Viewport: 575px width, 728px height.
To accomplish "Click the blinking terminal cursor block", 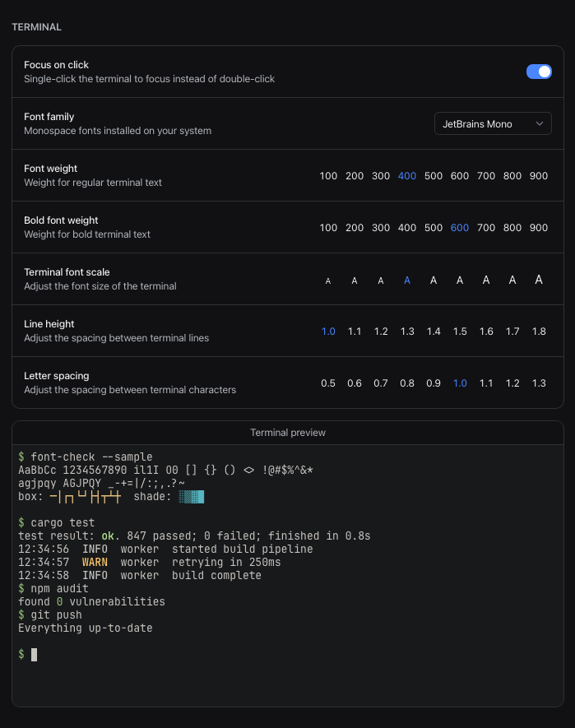I will click(x=34, y=655).
